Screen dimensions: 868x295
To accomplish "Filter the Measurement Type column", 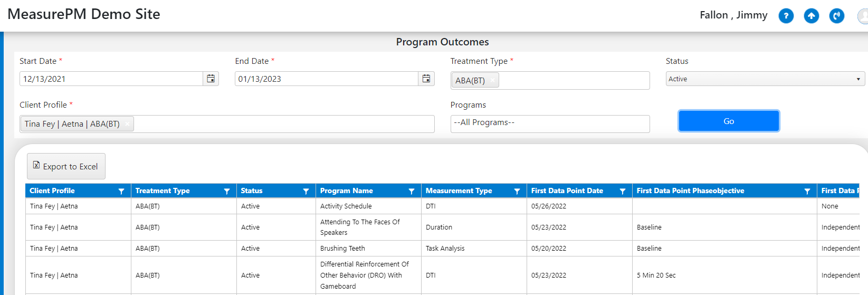I will [517, 191].
